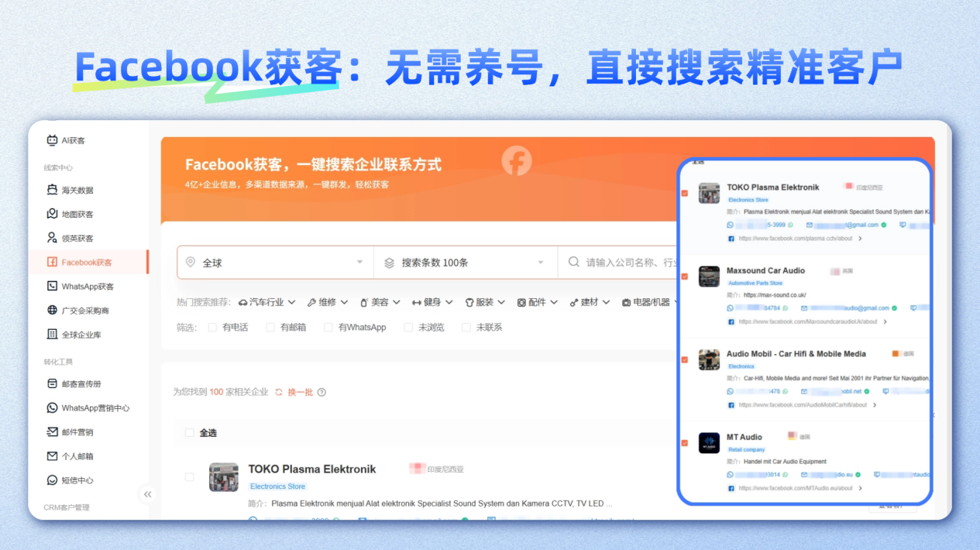Screen dimensions: 980x550
Task: Enable the 未浏览 filter checkbox
Action: 408,328
